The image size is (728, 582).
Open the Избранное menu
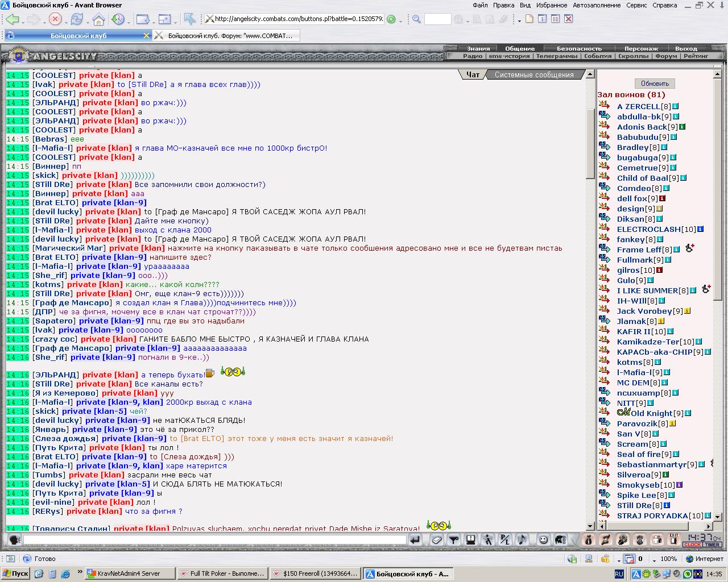[551, 5]
